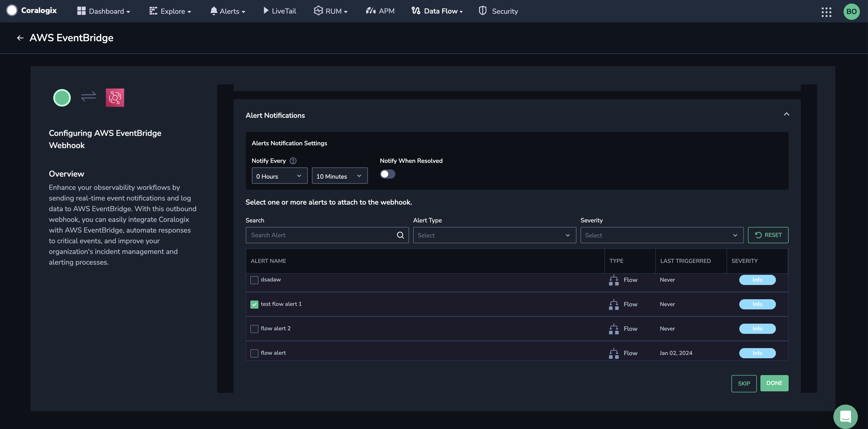Click the Security shield icon
Screen dimensions: 868x429
(x=483, y=11)
